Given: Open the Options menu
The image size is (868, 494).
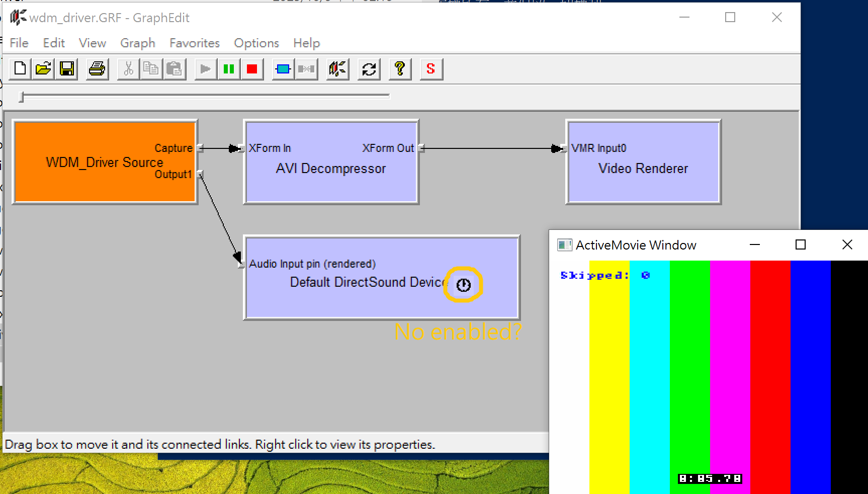Looking at the screenshot, I should (256, 43).
